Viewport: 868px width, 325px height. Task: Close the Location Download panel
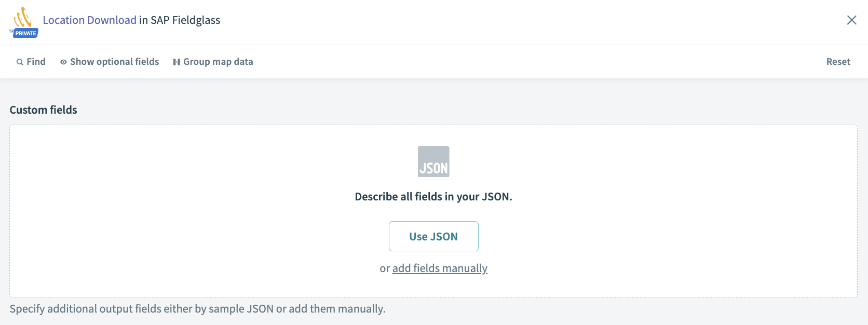pos(851,20)
